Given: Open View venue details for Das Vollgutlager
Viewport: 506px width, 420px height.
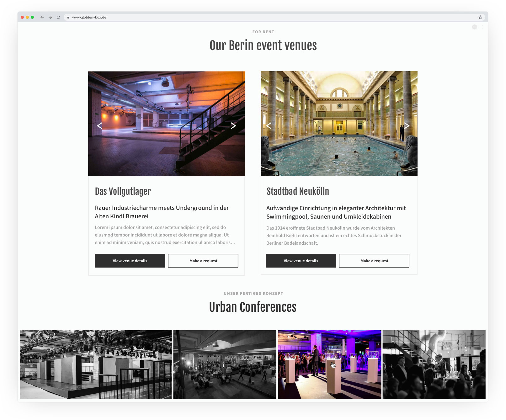Looking at the screenshot, I should coord(130,261).
